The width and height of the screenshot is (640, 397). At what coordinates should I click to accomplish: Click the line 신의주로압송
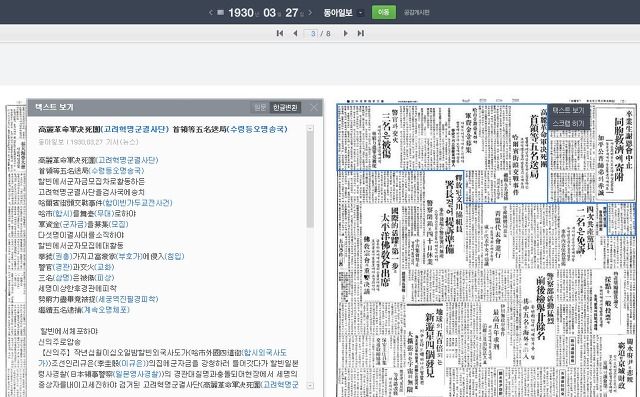[60, 342]
